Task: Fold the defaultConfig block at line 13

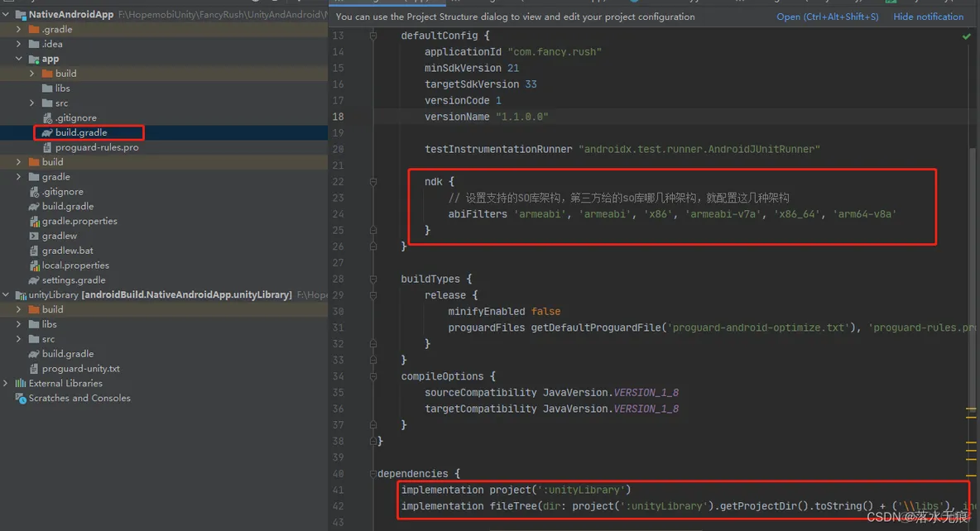Action: click(x=373, y=36)
